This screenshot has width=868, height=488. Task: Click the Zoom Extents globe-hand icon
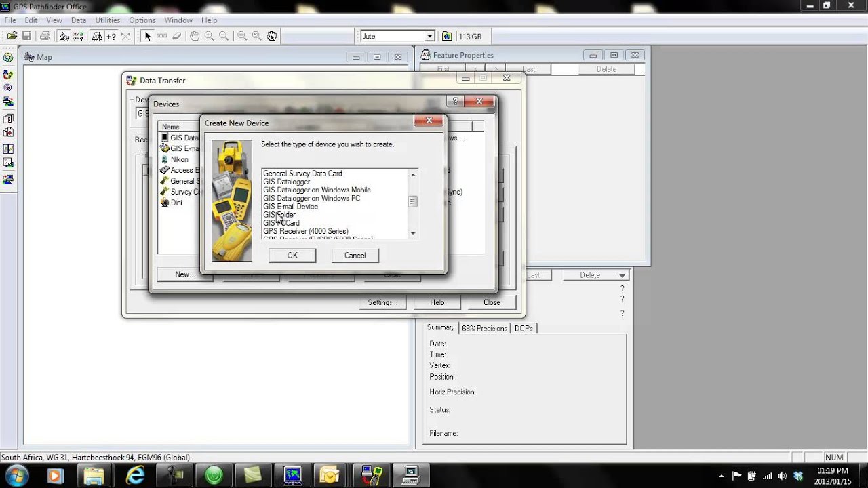(272, 36)
